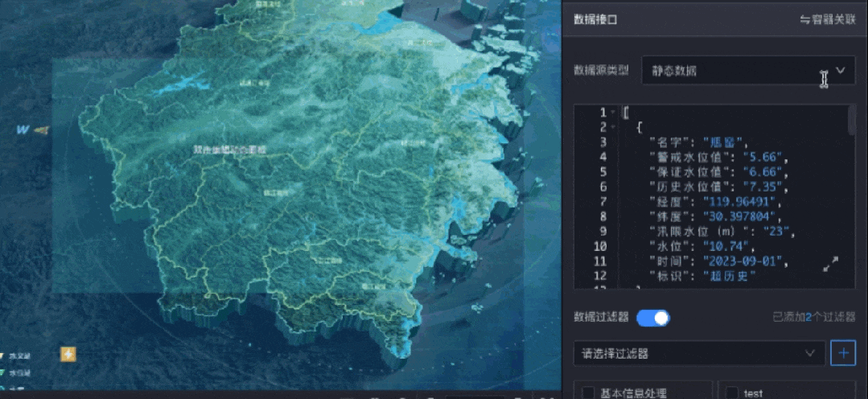
Task: Click the 容器关联 container link button
Action: tap(828, 20)
